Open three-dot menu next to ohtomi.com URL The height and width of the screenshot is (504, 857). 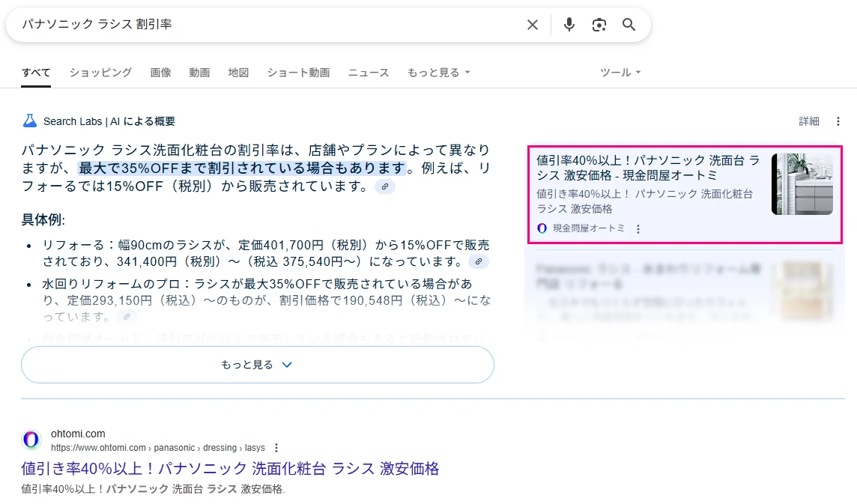(x=276, y=448)
